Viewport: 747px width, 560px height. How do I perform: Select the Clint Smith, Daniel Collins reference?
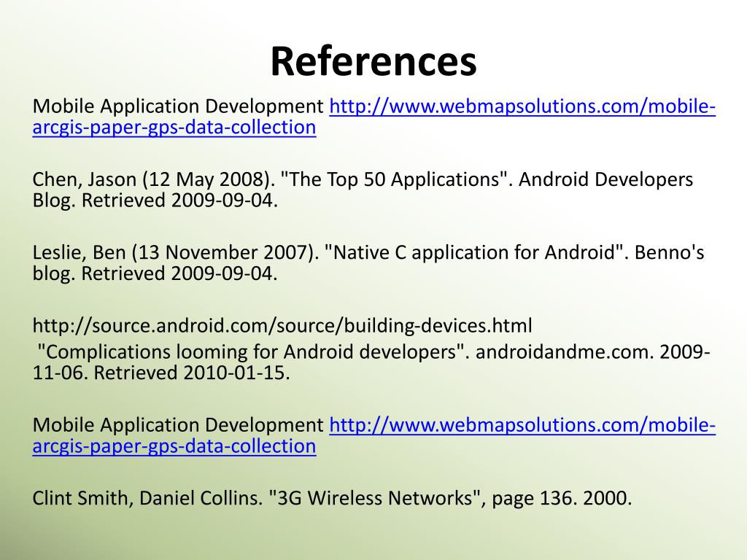pos(332,498)
